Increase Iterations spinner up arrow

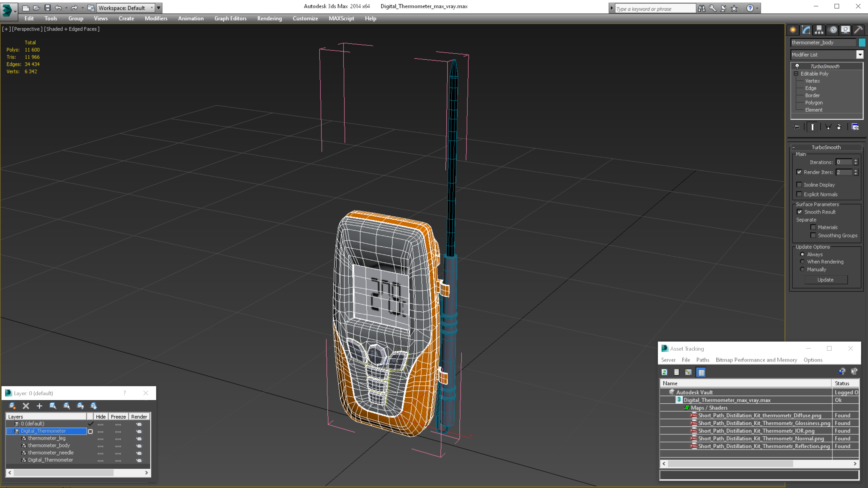(x=856, y=160)
